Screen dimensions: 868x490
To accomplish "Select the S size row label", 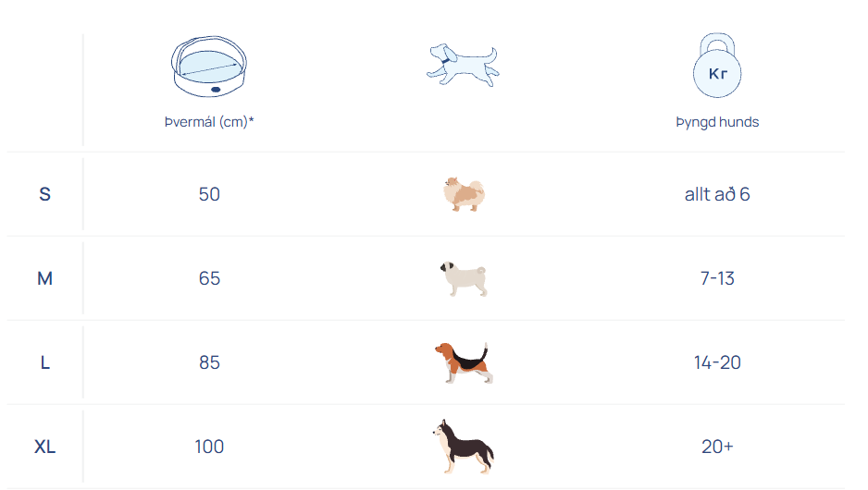I will [x=44, y=194].
